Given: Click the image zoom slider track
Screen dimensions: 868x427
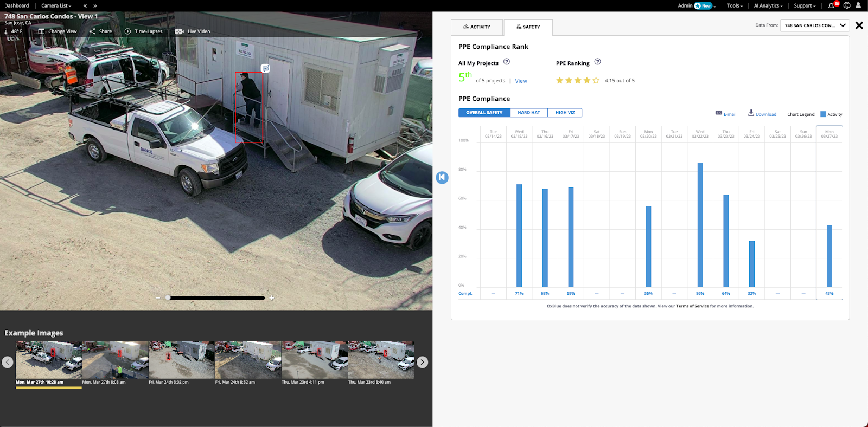Looking at the screenshot, I should pos(216,297).
